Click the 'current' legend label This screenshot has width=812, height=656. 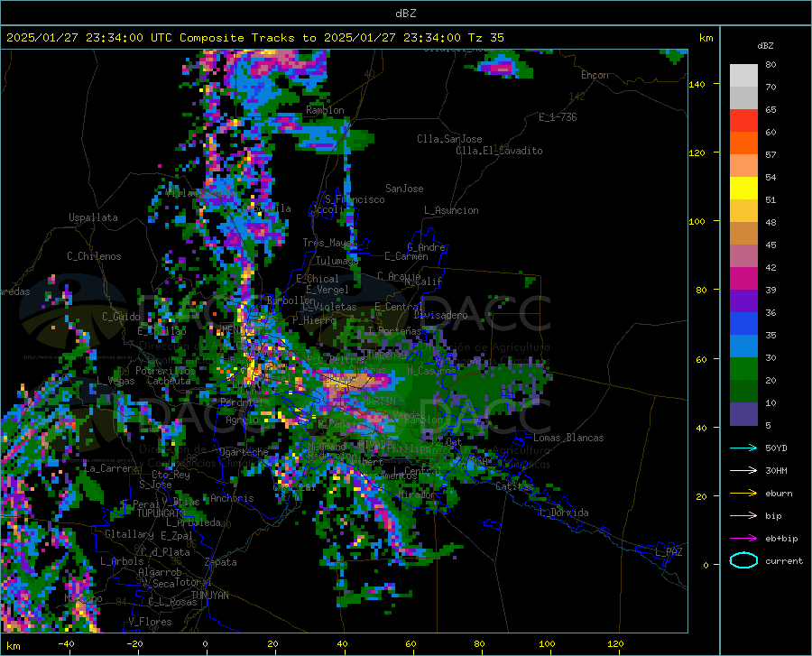(x=784, y=561)
